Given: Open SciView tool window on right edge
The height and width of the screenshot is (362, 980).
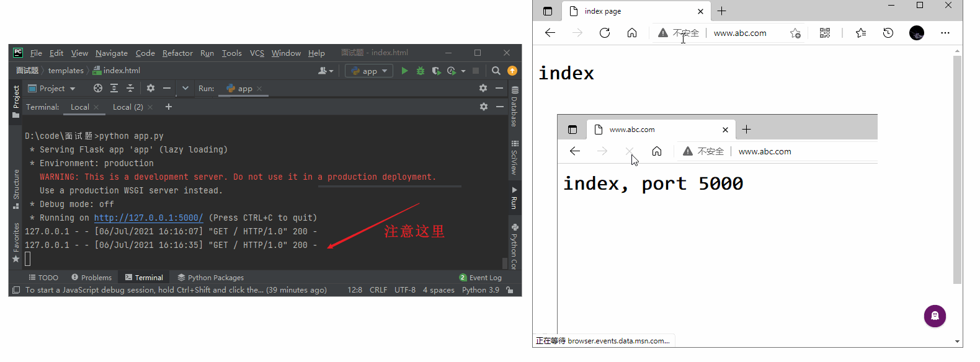Looking at the screenshot, I should click(x=514, y=158).
